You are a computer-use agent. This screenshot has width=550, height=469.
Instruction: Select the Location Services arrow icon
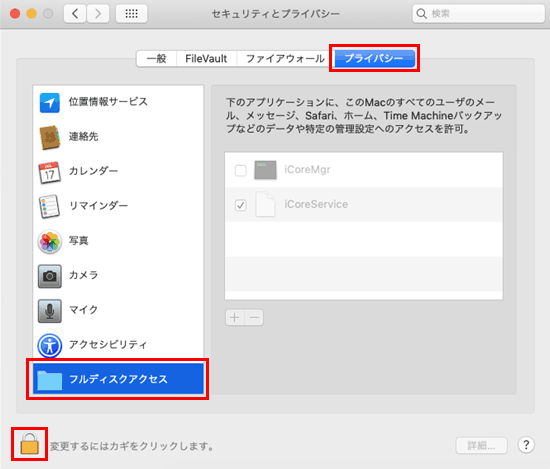click(x=49, y=102)
